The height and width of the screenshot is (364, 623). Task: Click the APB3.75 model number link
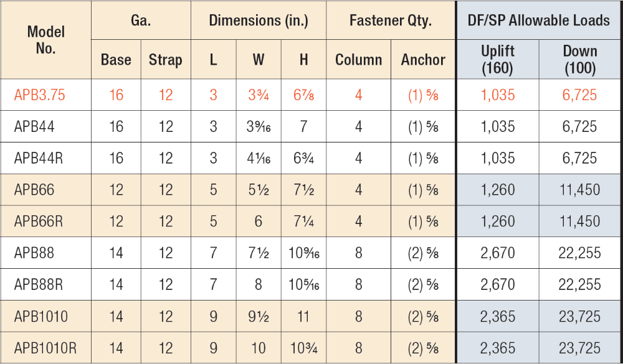point(39,95)
